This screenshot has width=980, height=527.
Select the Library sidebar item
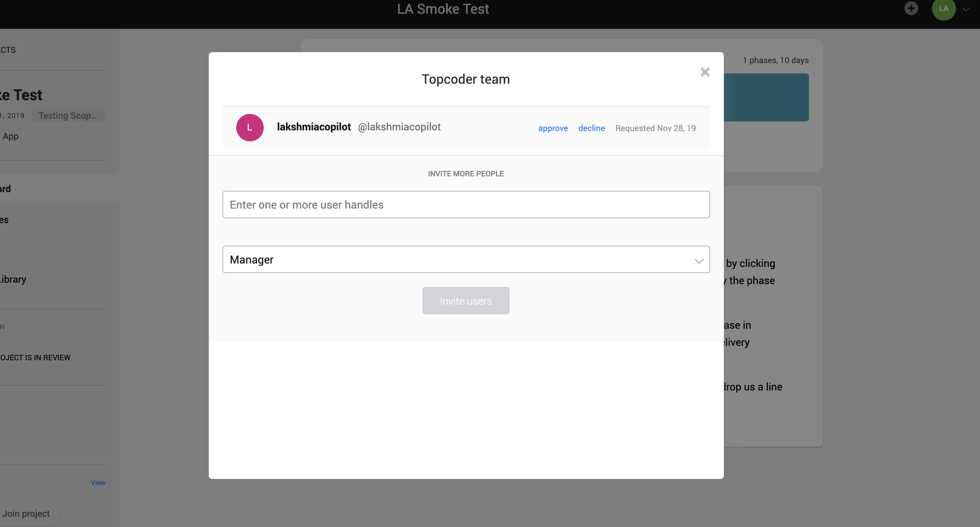(x=13, y=280)
